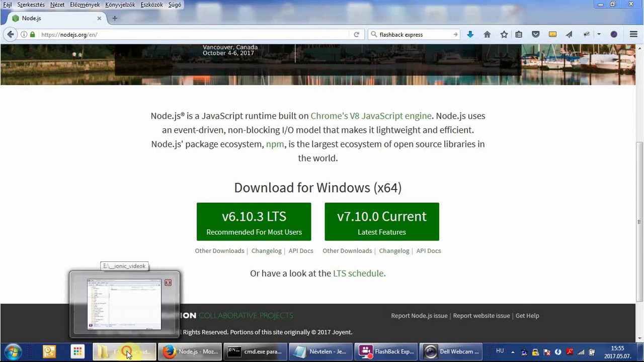Open Action Center flag icon
The height and width of the screenshot is (362, 644).
(x=547, y=352)
